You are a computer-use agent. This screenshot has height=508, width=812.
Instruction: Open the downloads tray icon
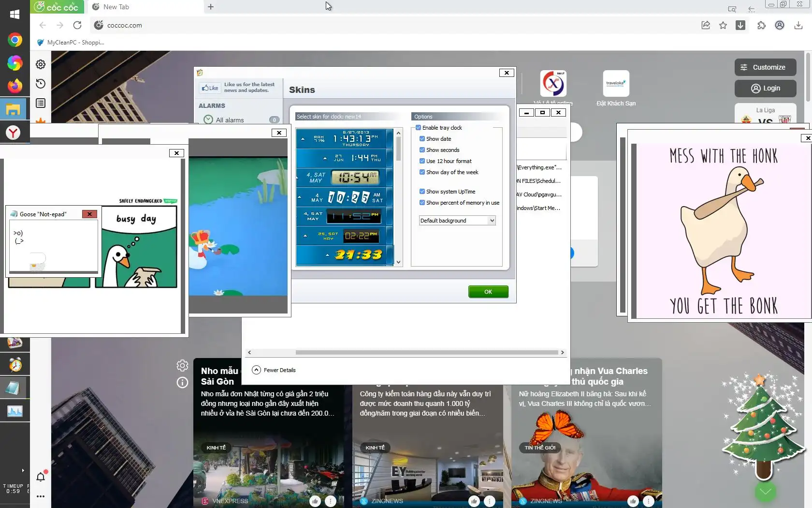798,25
